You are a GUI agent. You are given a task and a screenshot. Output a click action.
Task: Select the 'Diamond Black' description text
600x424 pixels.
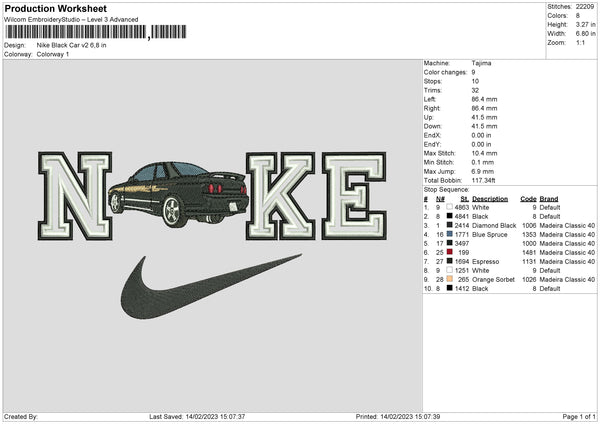(x=494, y=225)
